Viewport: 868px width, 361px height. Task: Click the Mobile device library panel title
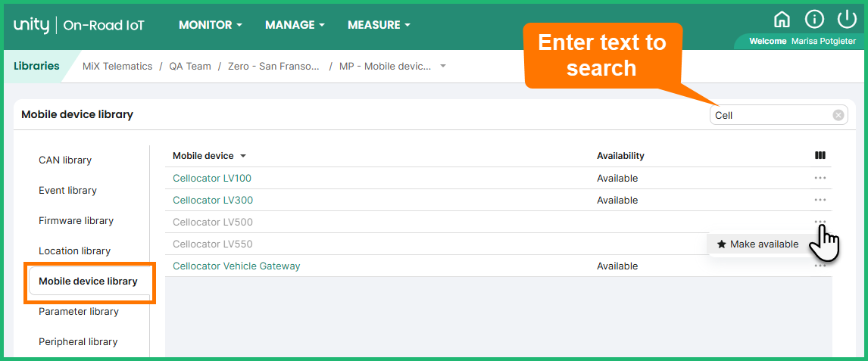(77, 115)
